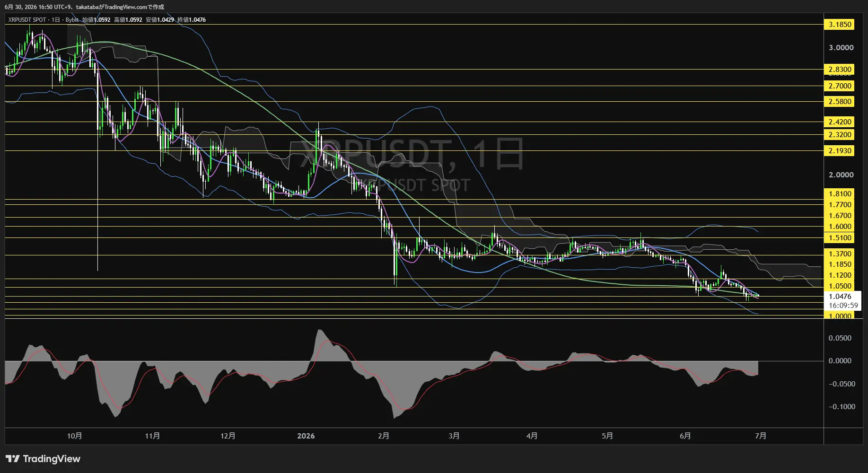Image resolution: width=868 pixels, height=473 pixels.
Task: Click the 2.8300 yellow price label
Action: tap(840, 70)
